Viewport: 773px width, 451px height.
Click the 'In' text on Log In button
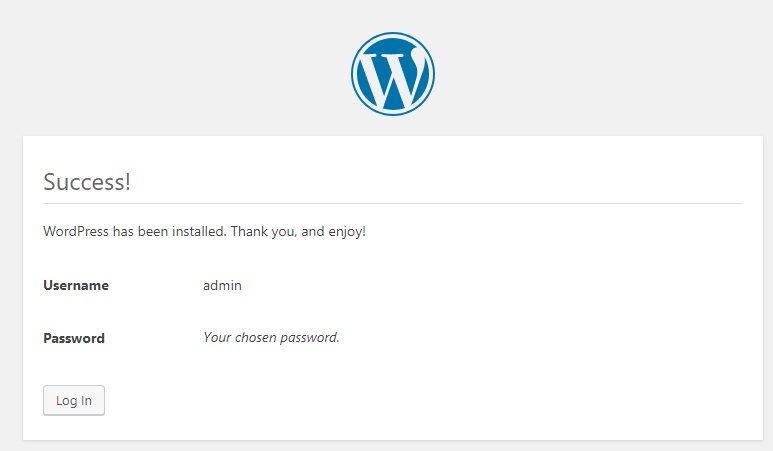[x=86, y=400]
